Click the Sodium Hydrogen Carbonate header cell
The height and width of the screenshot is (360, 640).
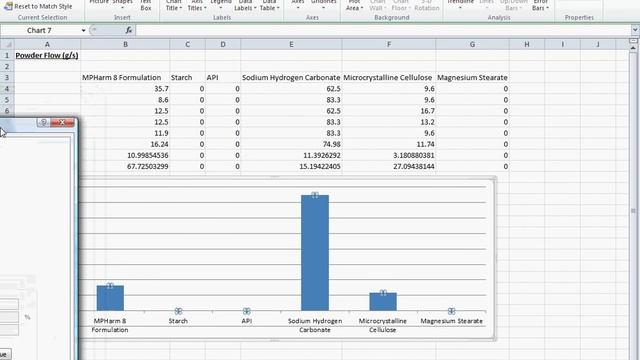click(291, 78)
